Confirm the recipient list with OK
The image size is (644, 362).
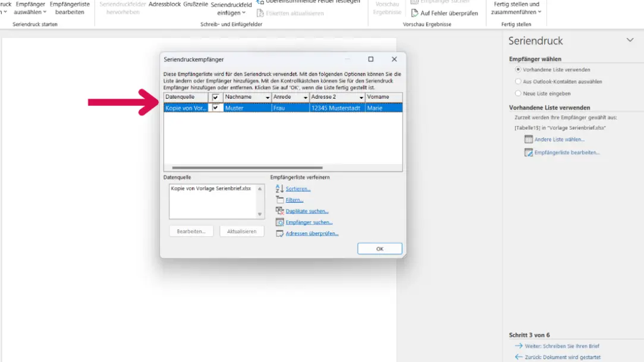pyautogui.click(x=379, y=248)
